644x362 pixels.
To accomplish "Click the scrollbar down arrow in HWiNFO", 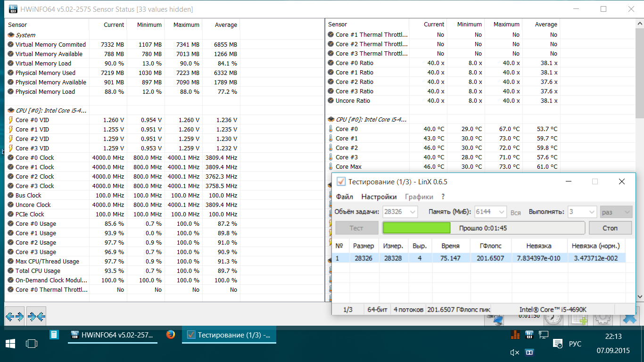I will click(x=640, y=297).
